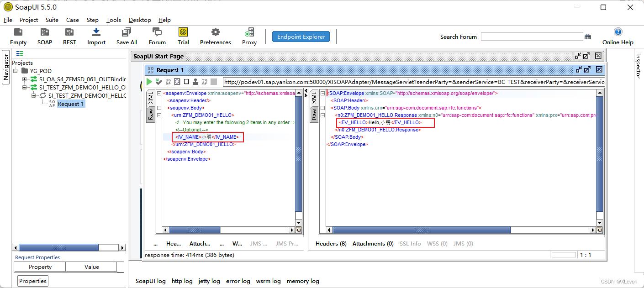Click SI_OA_S4_ZFMSD_061 interface green arrows icon
This screenshot has height=288, width=644.
pos(34,79)
